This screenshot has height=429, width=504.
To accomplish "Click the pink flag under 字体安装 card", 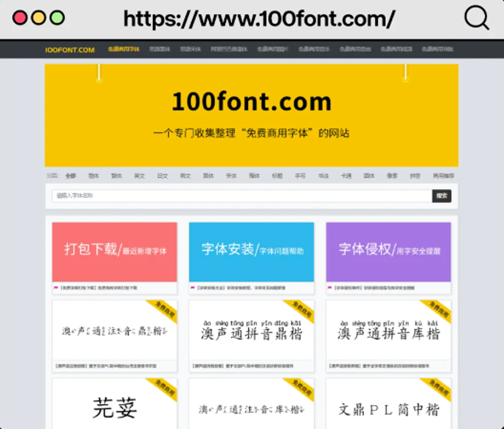I will point(193,288).
